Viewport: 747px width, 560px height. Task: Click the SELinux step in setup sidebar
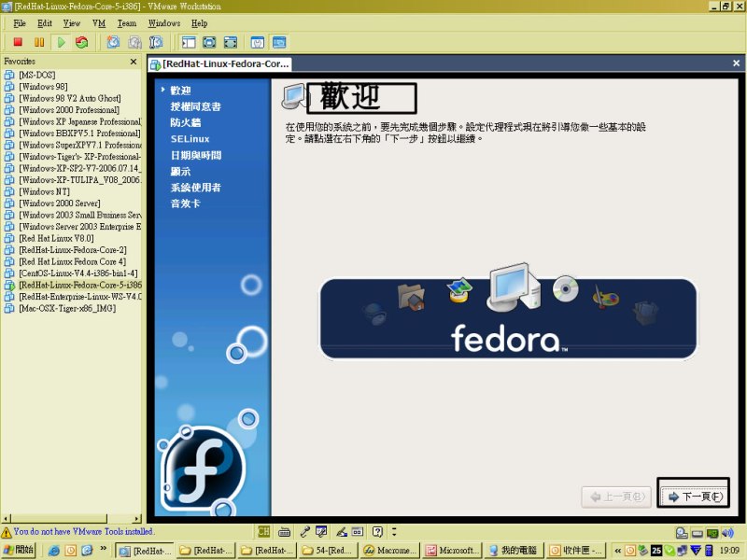pos(190,139)
